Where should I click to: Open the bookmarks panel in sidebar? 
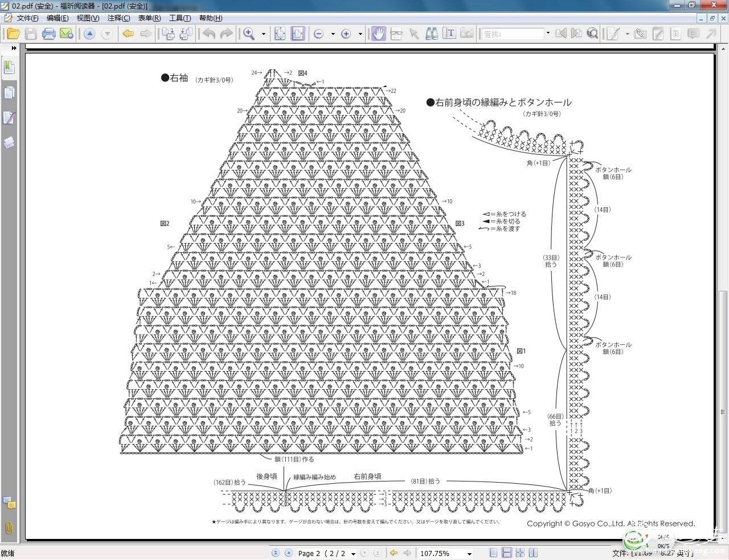(x=9, y=67)
